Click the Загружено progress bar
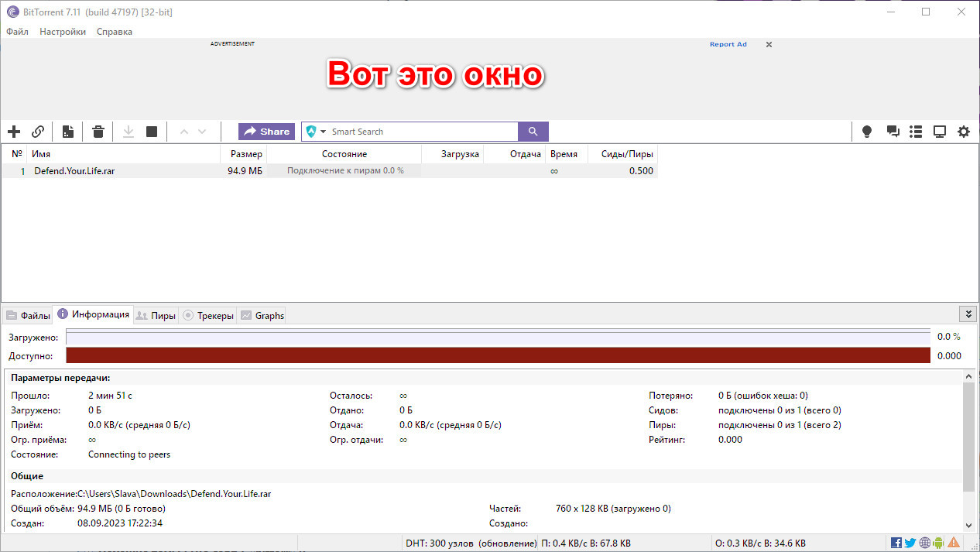 point(499,337)
